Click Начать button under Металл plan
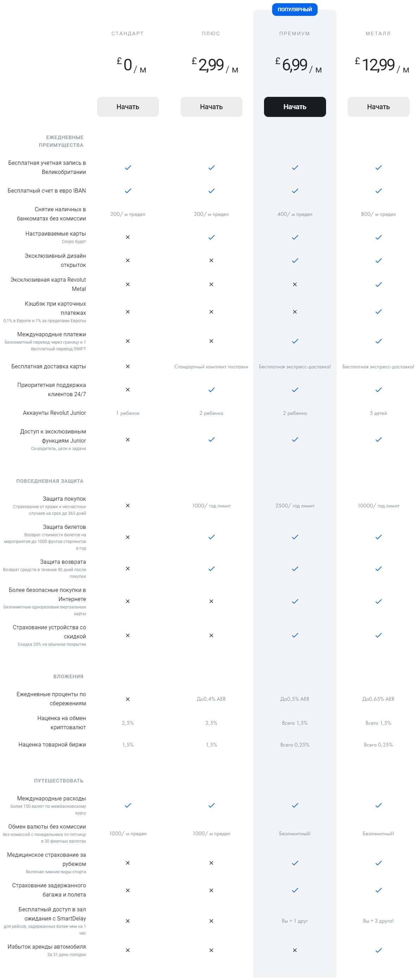 click(x=378, y=107)
